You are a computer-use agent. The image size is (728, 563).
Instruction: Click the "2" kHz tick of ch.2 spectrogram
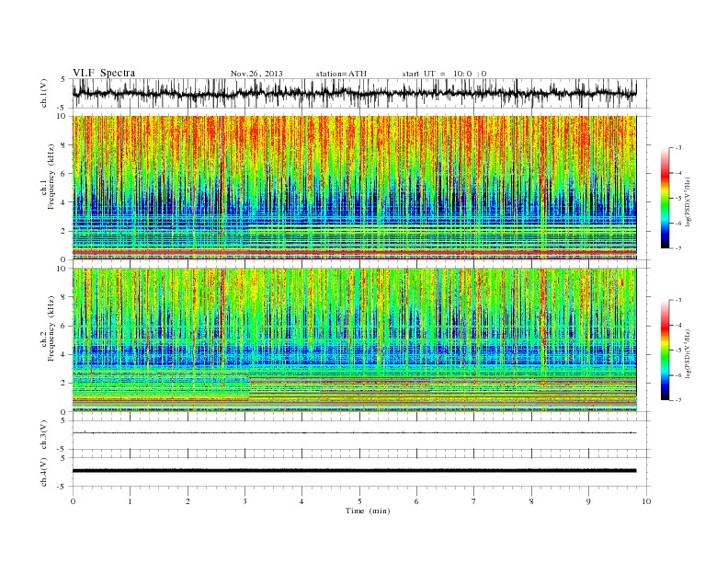63,384
